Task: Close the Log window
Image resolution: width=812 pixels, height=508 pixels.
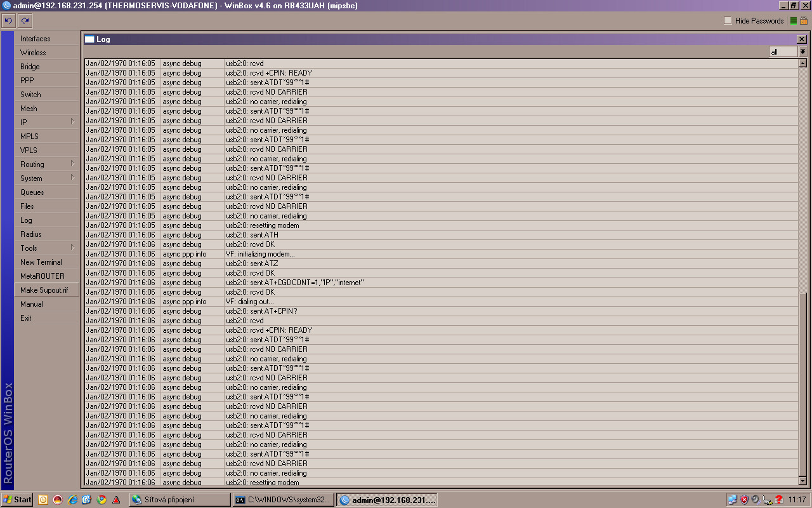Action: pos(802,39)
